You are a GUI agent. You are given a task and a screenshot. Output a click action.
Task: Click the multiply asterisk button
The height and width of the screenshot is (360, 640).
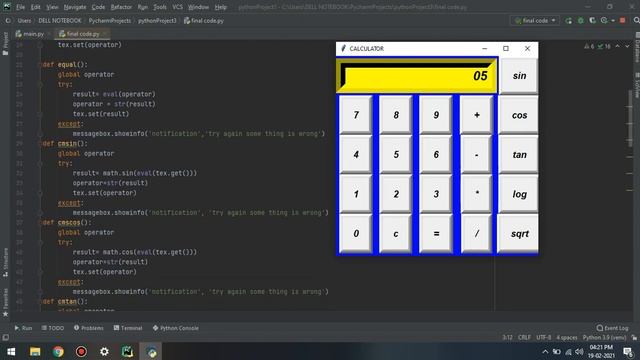tap(476, 194)
